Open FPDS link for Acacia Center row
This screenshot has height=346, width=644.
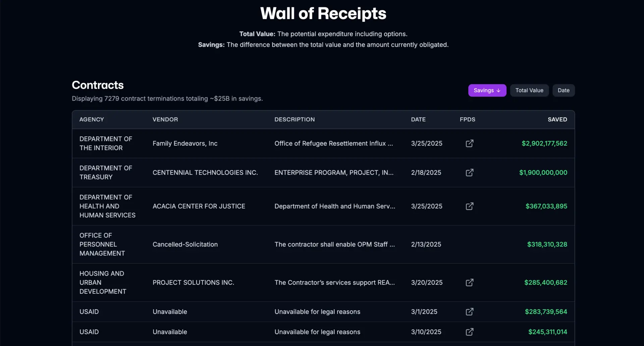470,206
